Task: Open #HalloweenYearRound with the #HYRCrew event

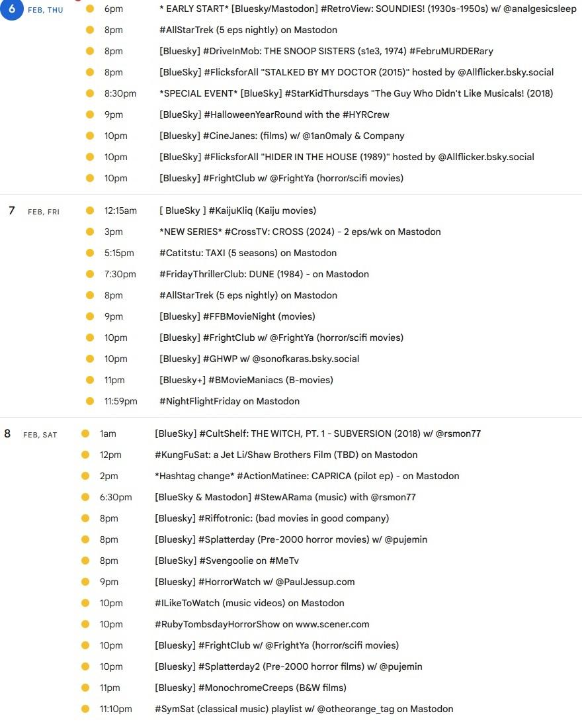Action: click(274, 114)
